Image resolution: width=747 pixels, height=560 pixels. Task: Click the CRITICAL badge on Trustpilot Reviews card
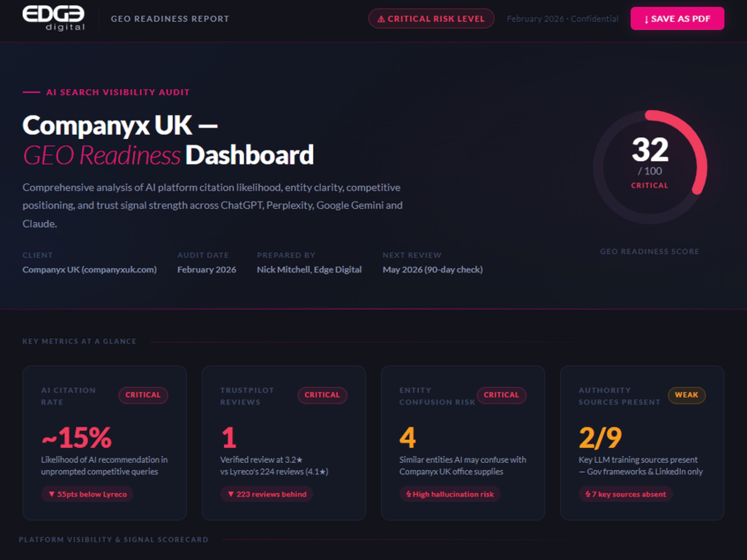point(322,395)
